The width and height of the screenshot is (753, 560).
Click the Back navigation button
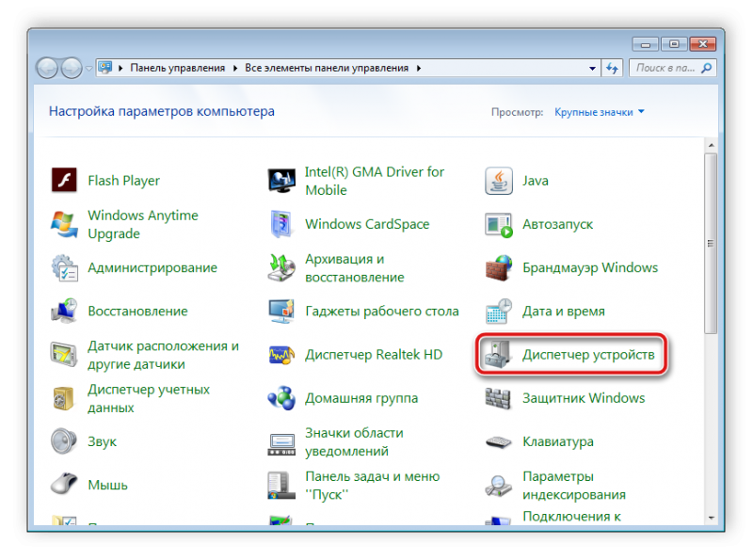click(x=48, y=68)
